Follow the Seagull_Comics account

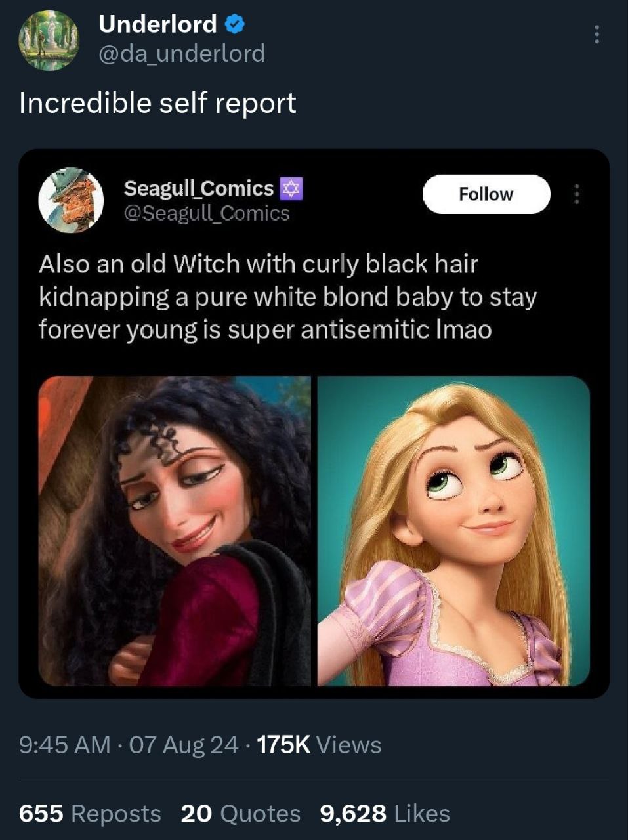(486, 194)
